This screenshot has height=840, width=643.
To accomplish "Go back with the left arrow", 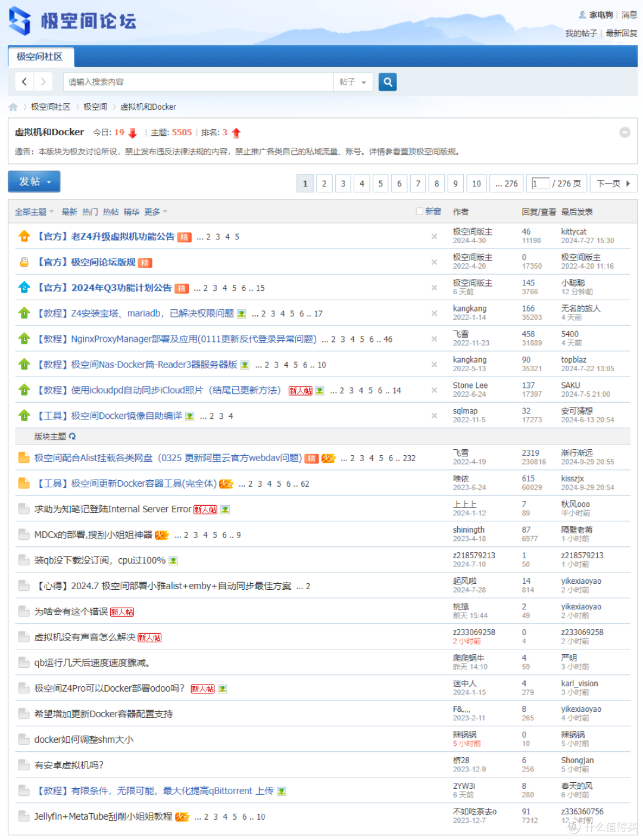I will pos(24,82).
